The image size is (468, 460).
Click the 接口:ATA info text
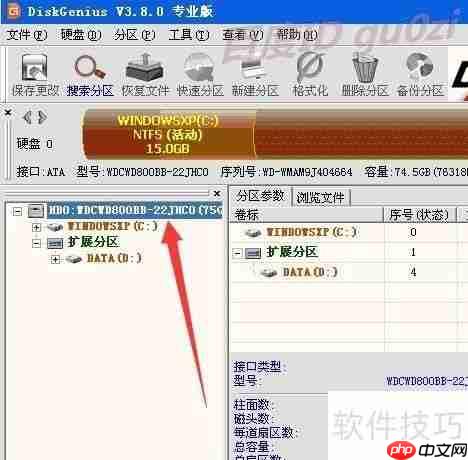40,172
